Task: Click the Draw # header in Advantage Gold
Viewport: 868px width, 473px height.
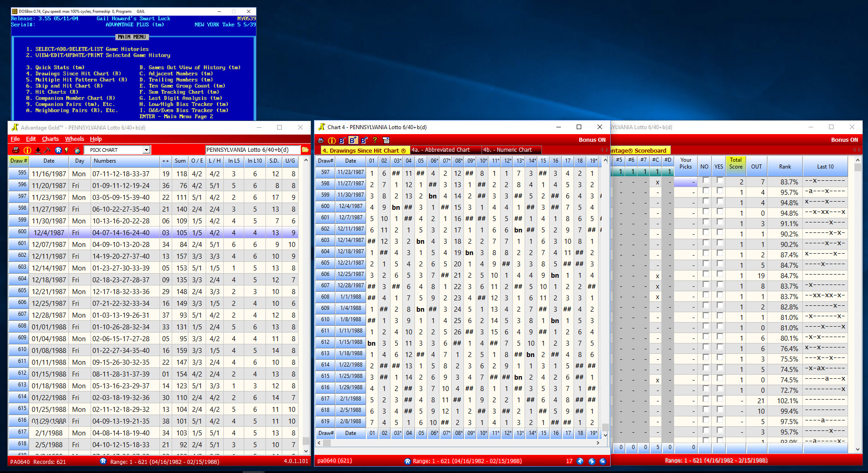Action: pos(19,161)
